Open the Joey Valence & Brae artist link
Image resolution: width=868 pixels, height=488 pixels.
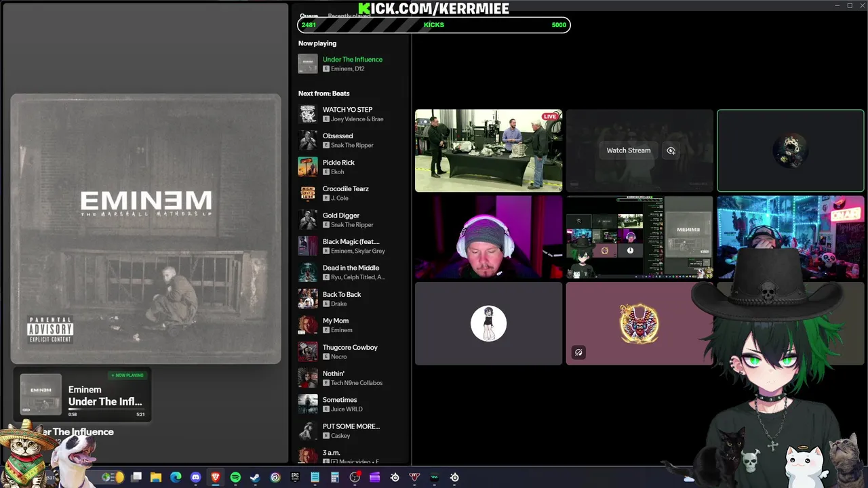pos(357,119)
